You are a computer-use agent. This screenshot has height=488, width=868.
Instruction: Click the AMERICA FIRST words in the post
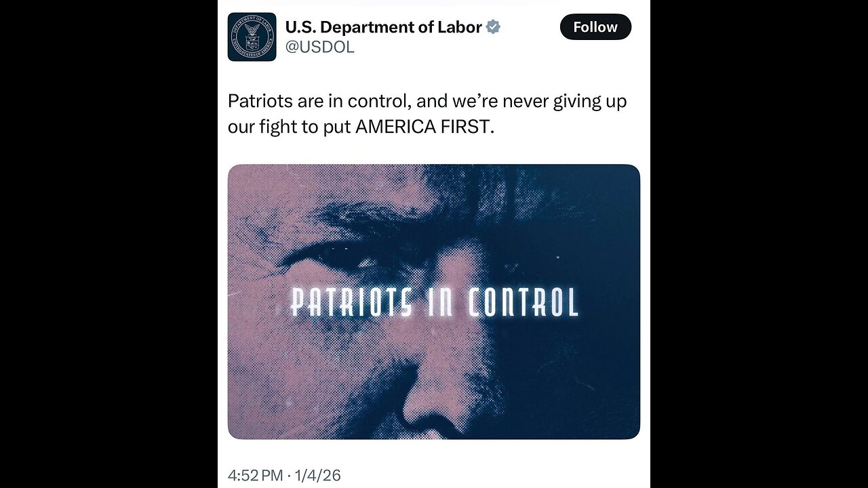pos(421,127)
